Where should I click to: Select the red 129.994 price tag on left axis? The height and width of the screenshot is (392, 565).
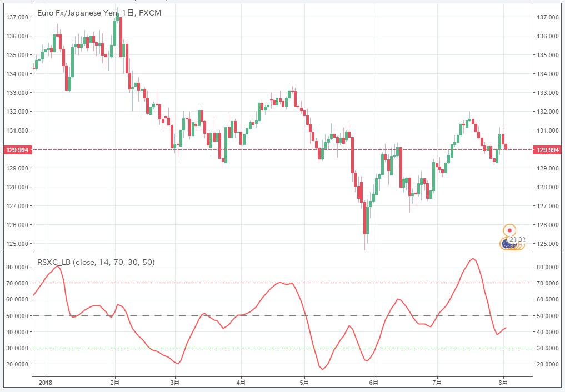[17, 150]
